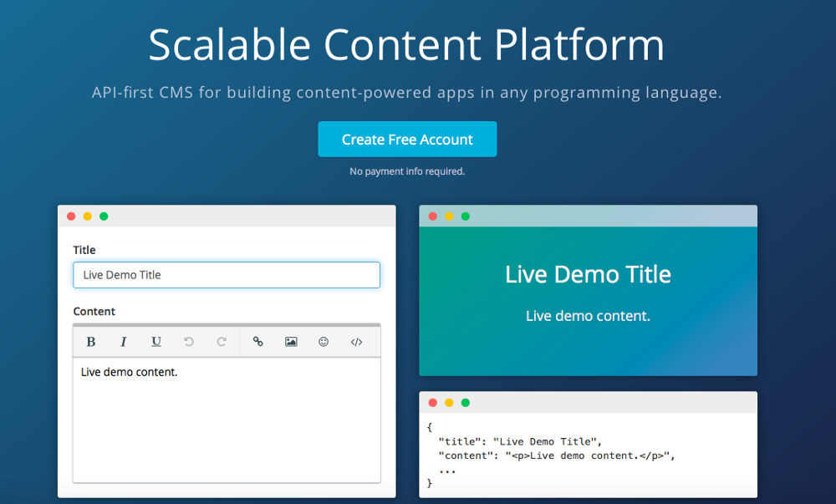836x504 pixels.
Task: Click the undo arrow in the editor toolbar
Action: click(189, 342)
